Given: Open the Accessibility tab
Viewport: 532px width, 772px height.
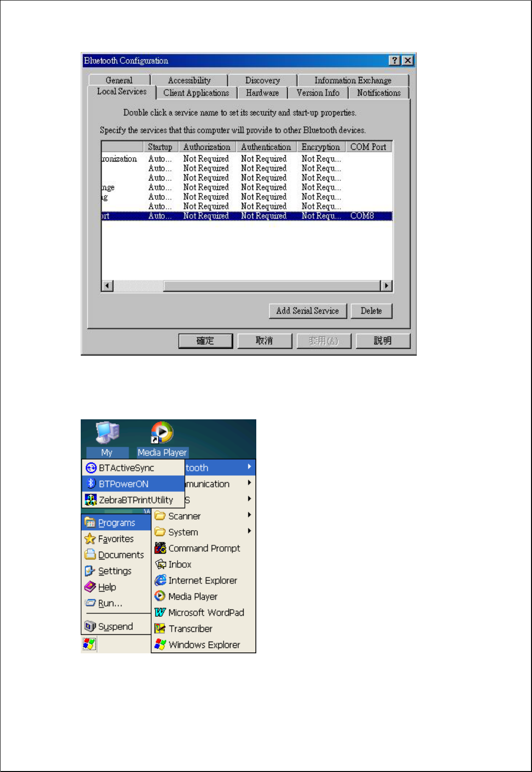Looking at the screenshot, I should click(189, 80).
